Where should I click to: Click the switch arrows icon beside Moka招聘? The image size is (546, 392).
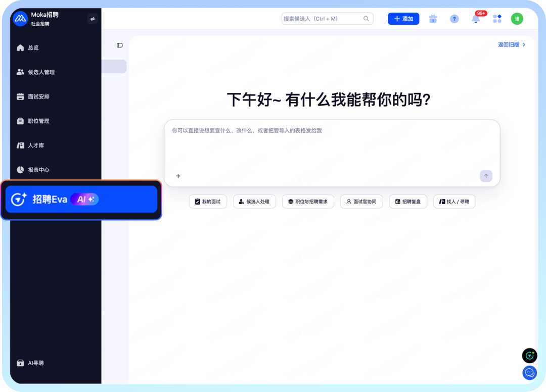coord(93,19)
